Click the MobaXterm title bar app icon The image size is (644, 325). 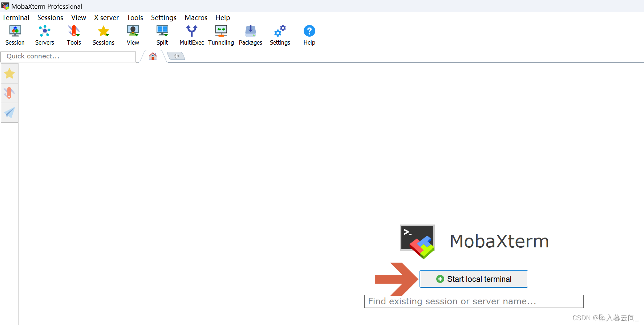(x=5, y=6)
